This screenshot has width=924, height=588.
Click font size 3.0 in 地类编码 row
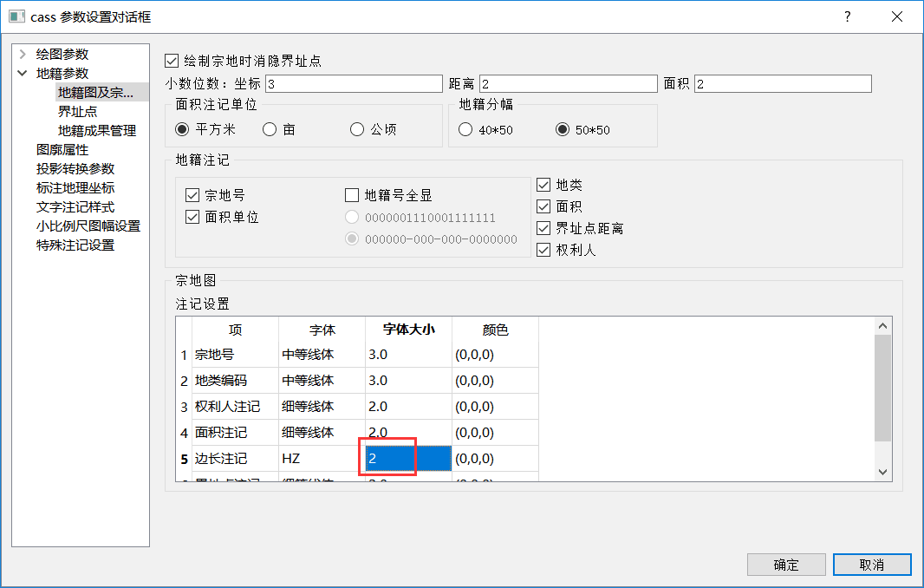coord(408,381)
